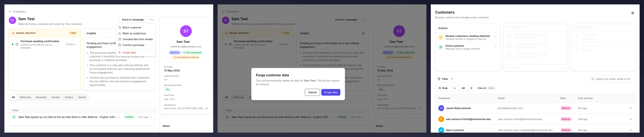Open the Rewards tab in the open-menu screen
This screenshot has width=644, height=137.
[41, 97]
